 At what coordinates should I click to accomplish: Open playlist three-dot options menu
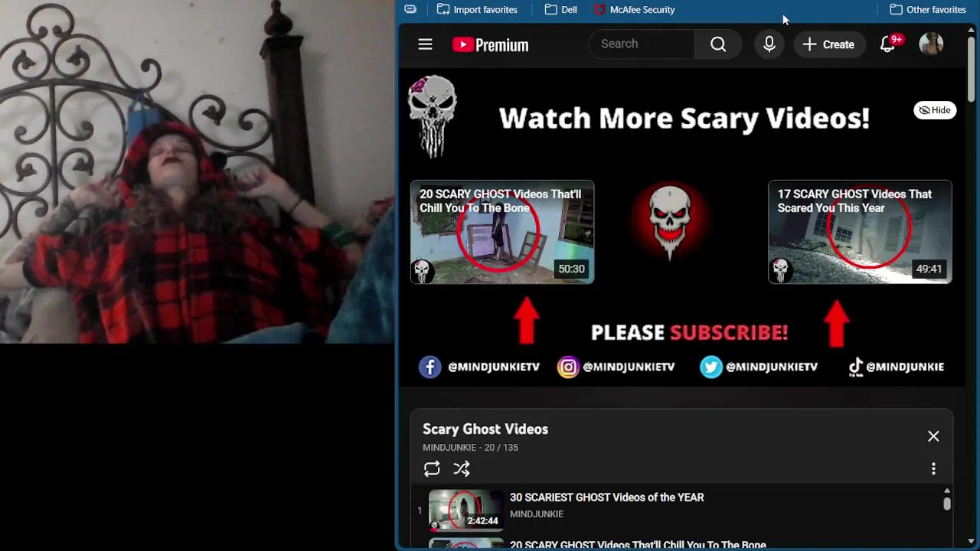[x=933, y=468]
